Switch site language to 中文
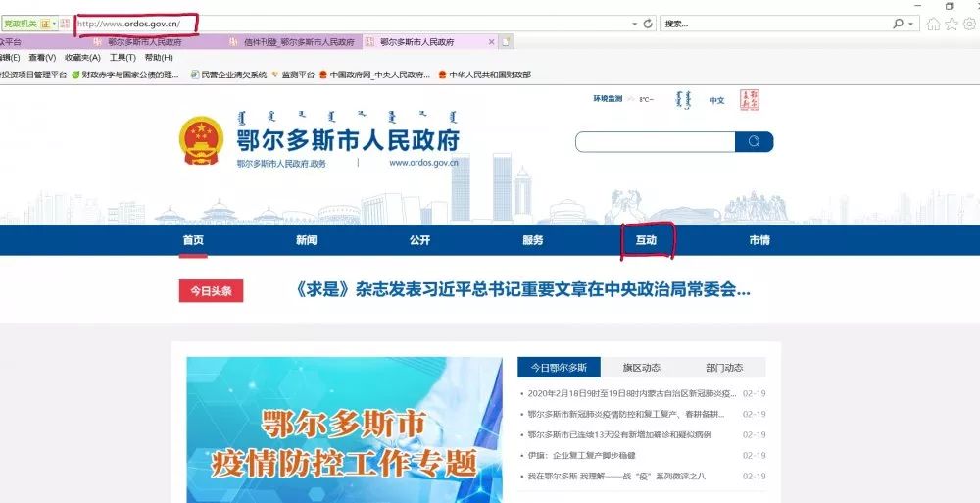This screenshot has height=503, width=980. 717,100
